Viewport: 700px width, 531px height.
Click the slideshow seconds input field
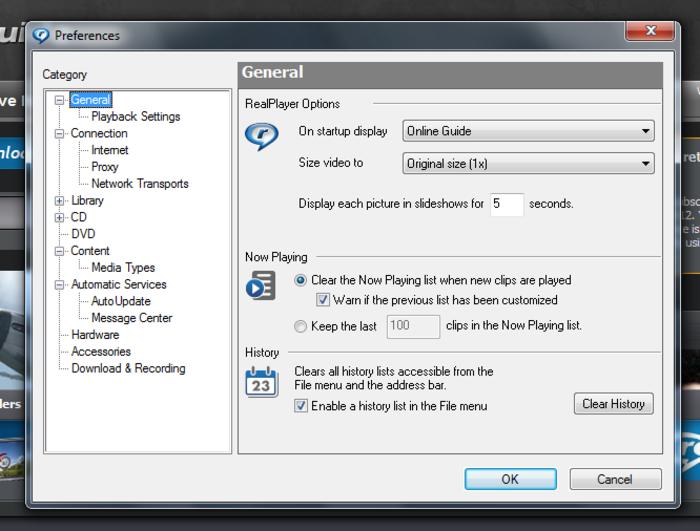[507, 204]
